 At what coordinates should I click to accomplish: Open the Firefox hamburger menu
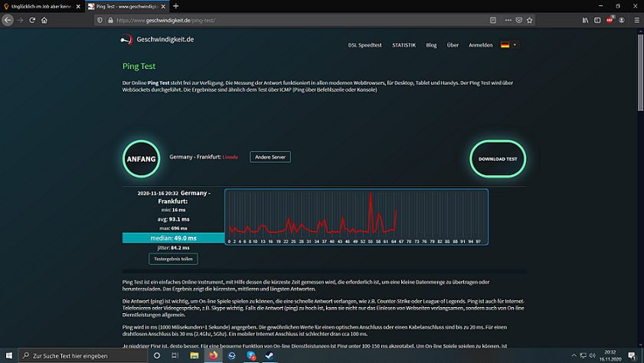[636, 20]
